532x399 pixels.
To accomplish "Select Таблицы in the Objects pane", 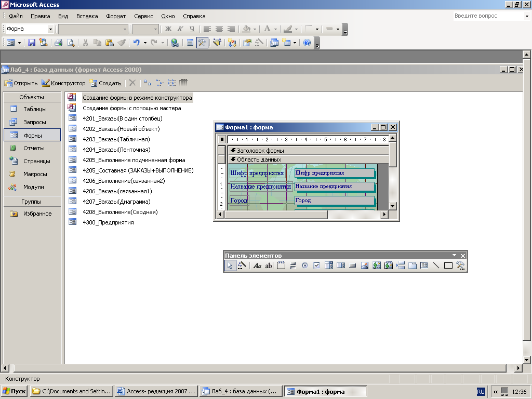I will coord(32,109).
